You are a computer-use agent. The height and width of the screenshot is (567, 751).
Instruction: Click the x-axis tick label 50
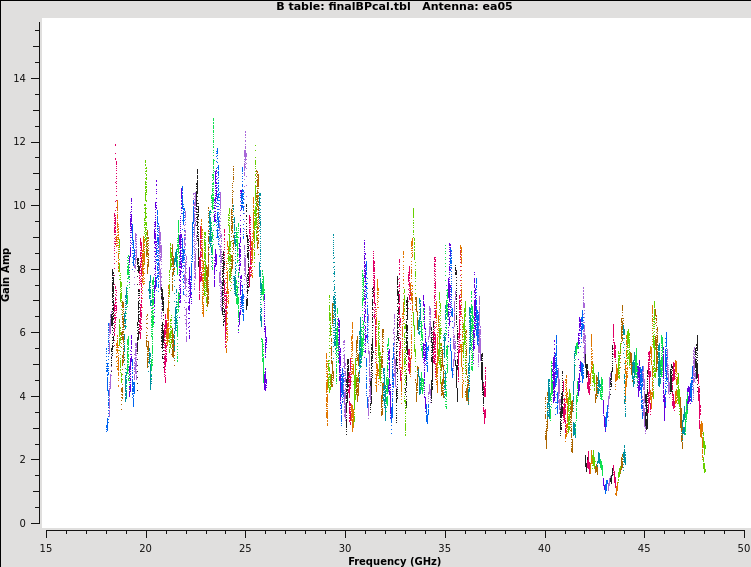(743, 548)
